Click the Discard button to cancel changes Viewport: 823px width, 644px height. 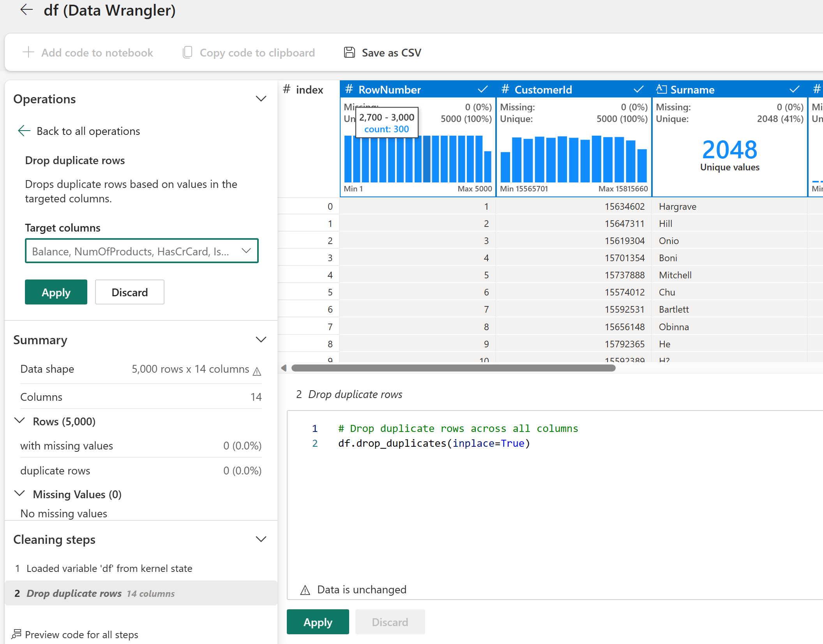click(x=130, y=292)
